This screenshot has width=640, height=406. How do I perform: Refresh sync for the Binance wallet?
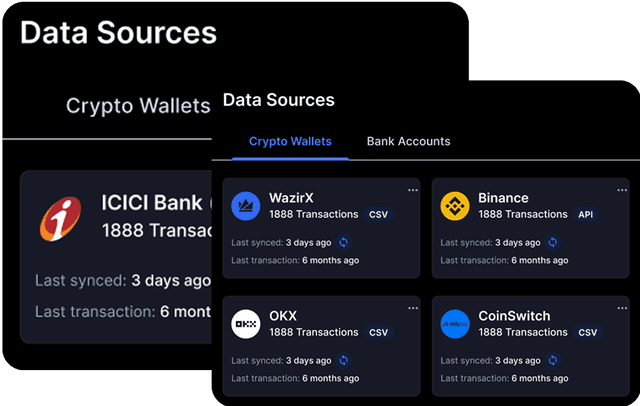tap(553, 242)
